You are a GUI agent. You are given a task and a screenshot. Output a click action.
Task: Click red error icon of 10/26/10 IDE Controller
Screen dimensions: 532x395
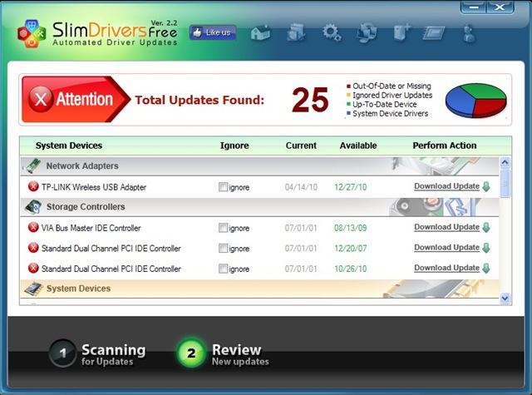33,268
